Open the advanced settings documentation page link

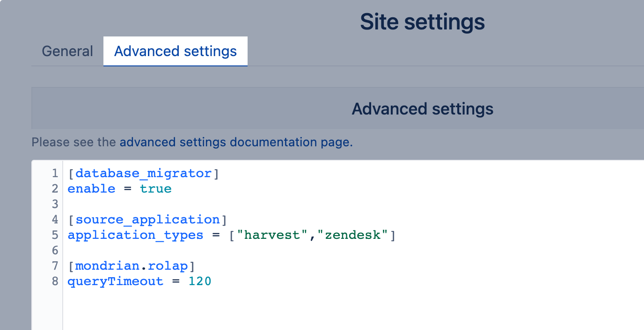(x=234, y=142)
